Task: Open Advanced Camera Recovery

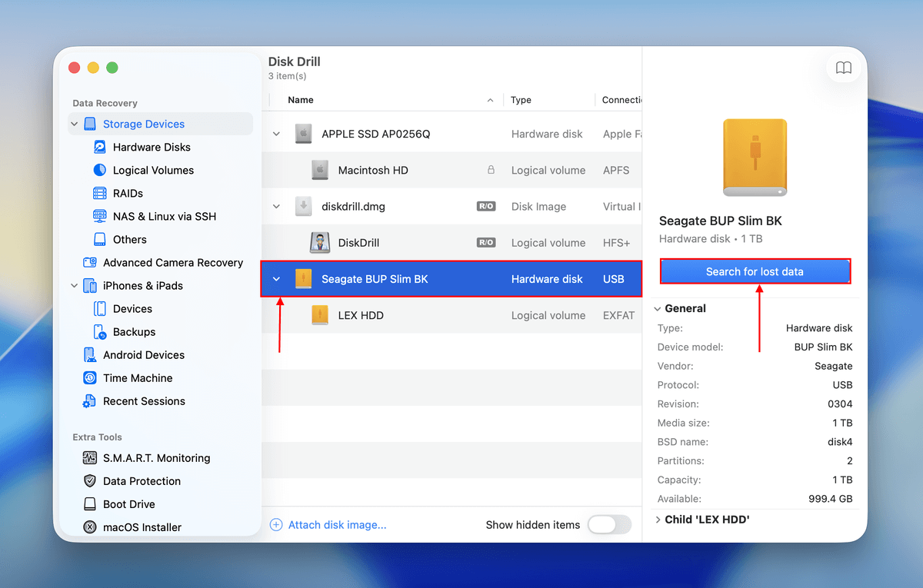Action: click(172, 263)
